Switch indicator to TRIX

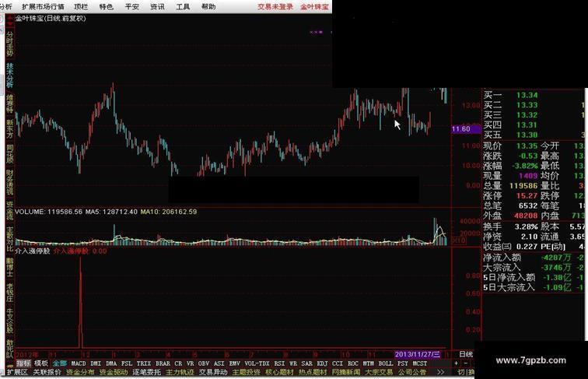[x=144, y=363]
